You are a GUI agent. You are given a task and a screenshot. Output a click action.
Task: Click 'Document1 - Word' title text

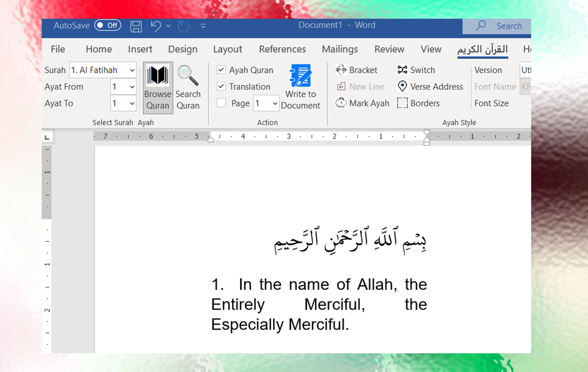point(337,25)
